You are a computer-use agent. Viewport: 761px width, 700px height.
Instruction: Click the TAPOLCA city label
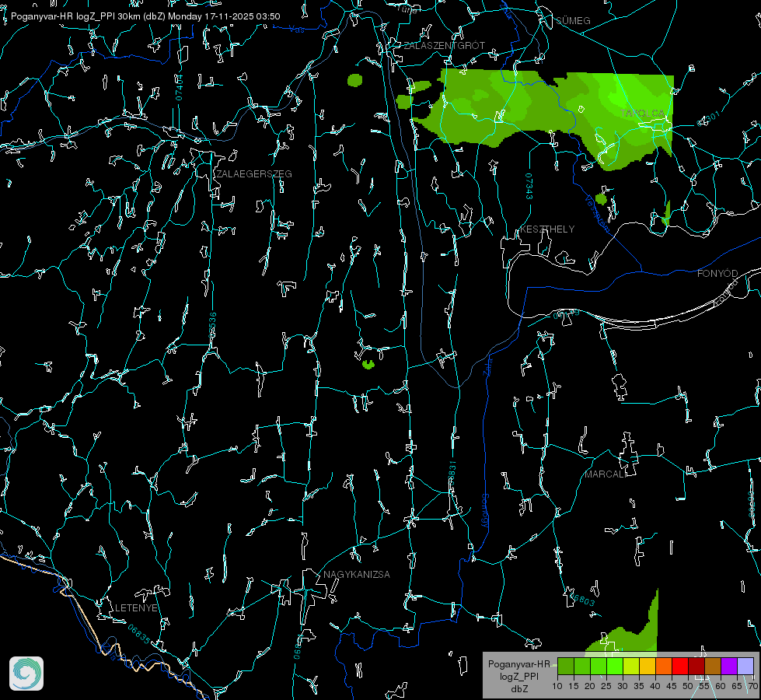pos(643,114)
